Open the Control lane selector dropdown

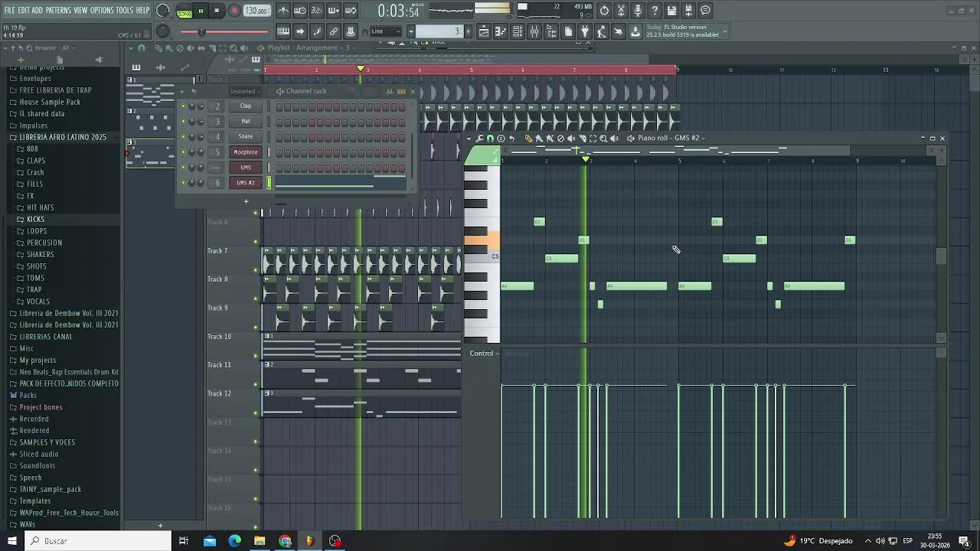coord(485,354)
